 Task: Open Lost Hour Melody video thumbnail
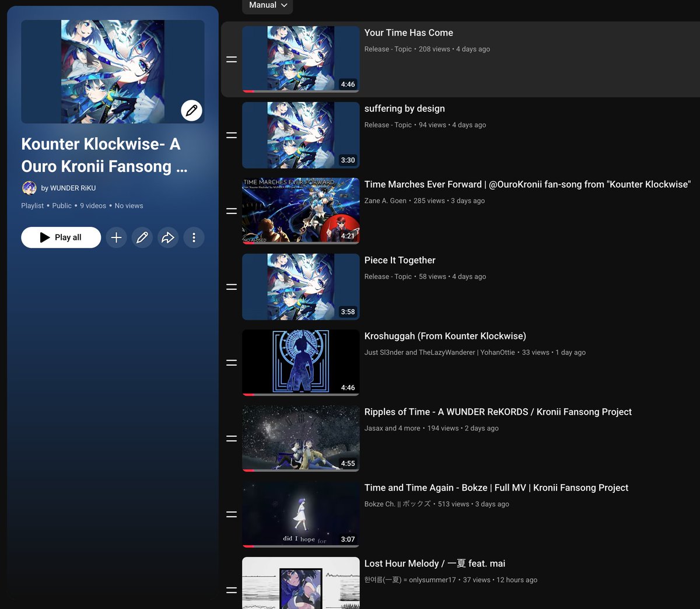tap(300, 583)
